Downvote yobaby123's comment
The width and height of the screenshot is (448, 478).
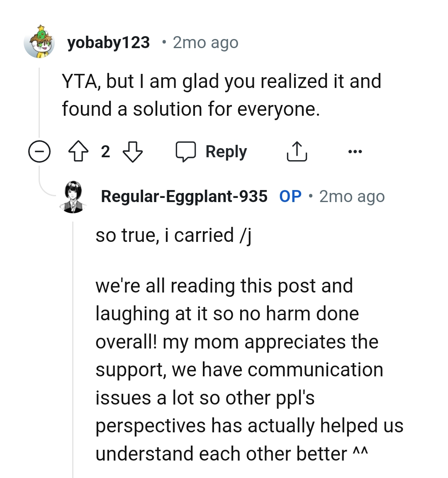point(132,151)
